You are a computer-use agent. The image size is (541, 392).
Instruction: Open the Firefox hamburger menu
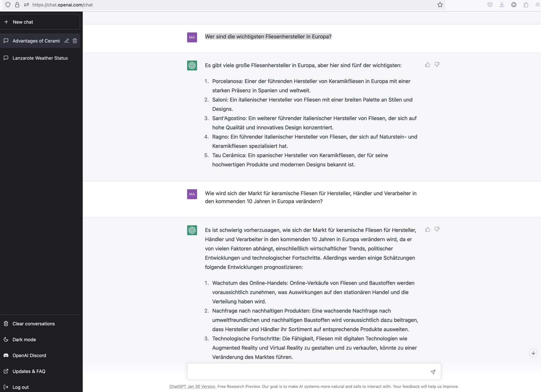[x=537, y=5]
